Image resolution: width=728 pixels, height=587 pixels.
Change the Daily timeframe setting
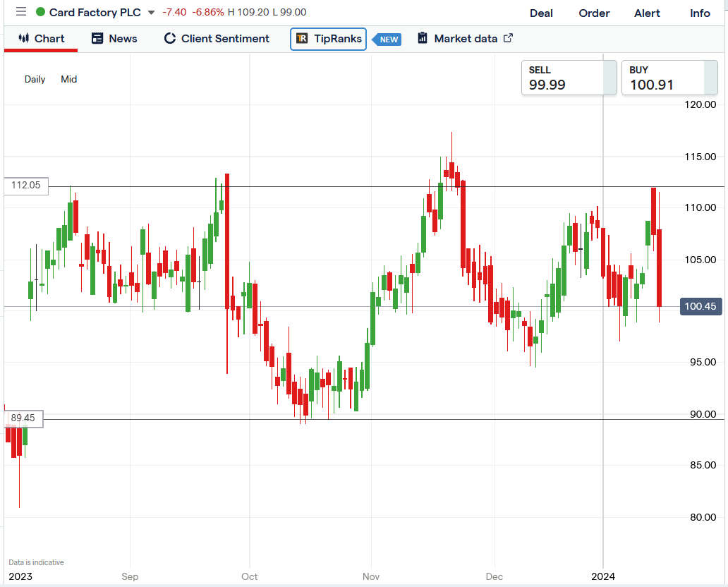coord(35,80)
